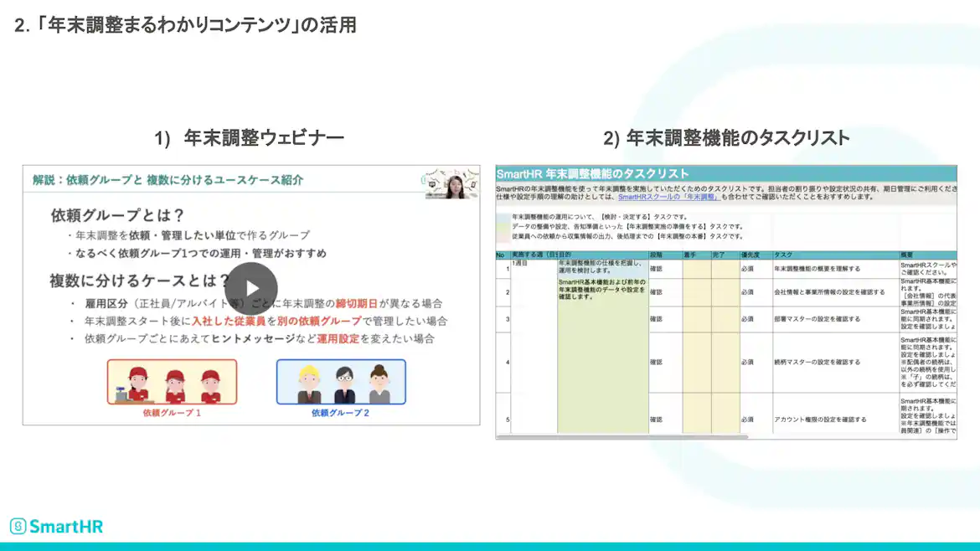Click the SmartHR logo at bottom left
The image size is (980, 551).
(56, 526)
